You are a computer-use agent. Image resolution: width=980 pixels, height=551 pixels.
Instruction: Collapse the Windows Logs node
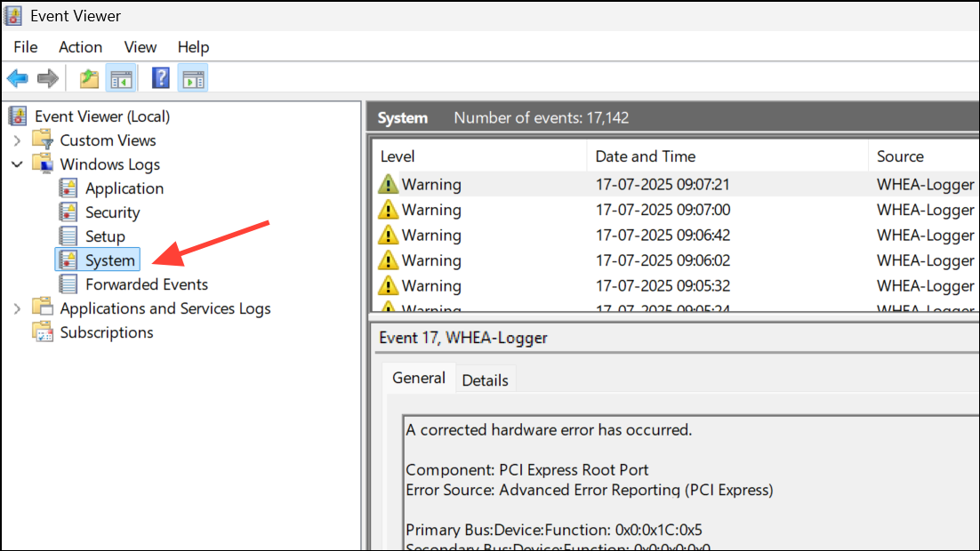click(17, 164)
